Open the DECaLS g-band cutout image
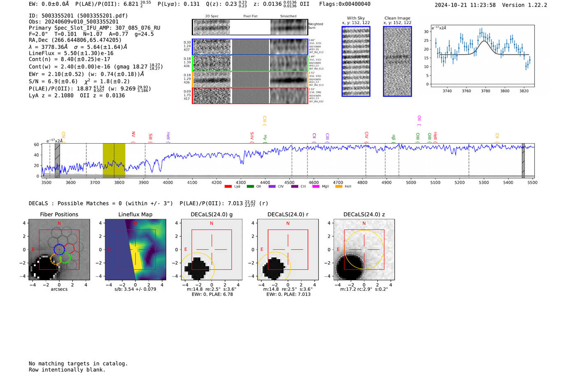 click(211, 250)
